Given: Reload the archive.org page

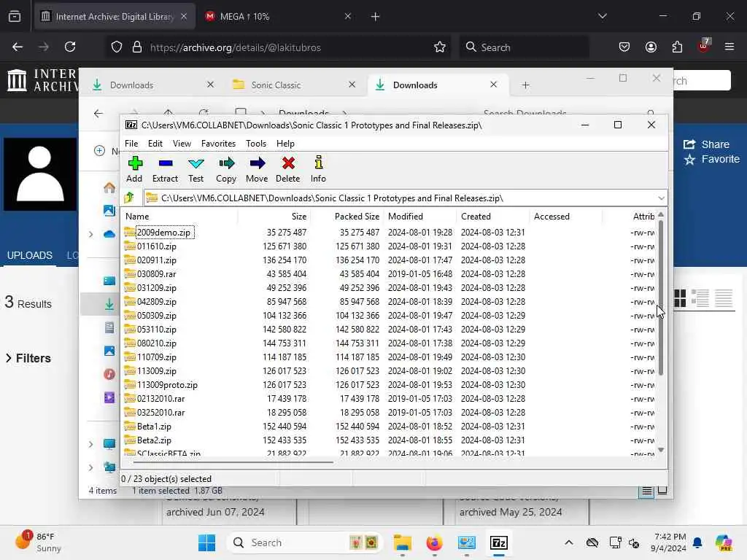Looking at the screenshot, I should (x=70, y=47).
